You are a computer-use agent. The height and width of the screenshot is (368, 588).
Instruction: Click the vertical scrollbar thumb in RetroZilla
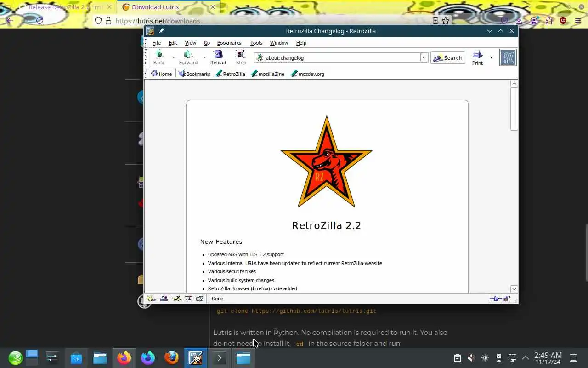tap(514, 109)
